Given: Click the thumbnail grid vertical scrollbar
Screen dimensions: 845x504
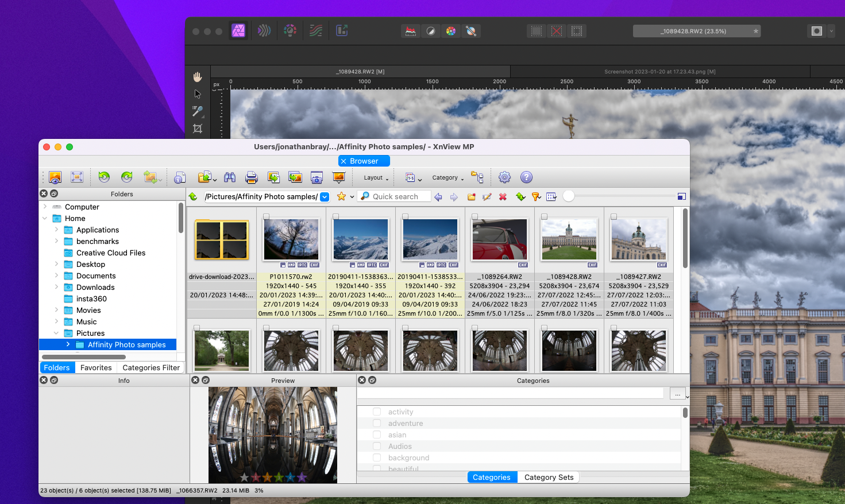Looking at the screenshot, I should pos(685,238).
